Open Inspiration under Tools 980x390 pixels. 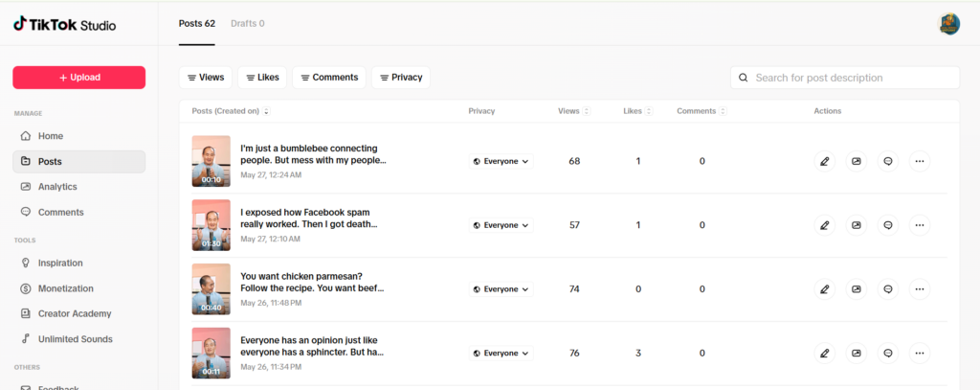click(78, 263)
